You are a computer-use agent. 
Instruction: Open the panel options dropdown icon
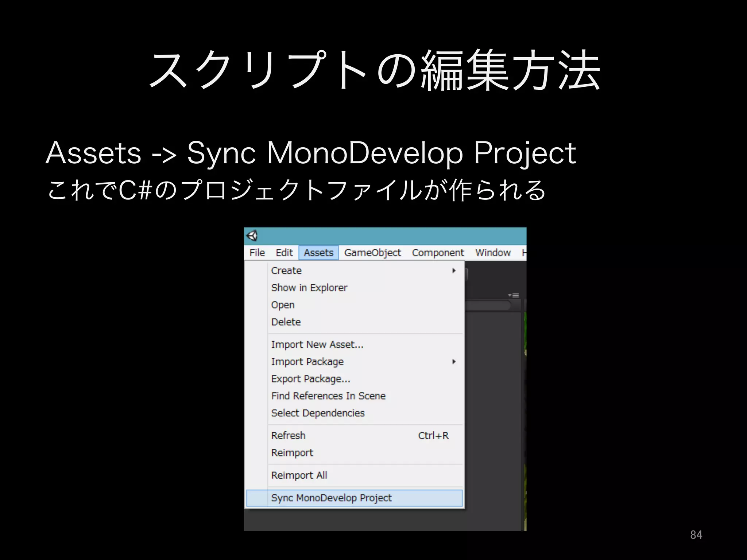click(514, 295)
